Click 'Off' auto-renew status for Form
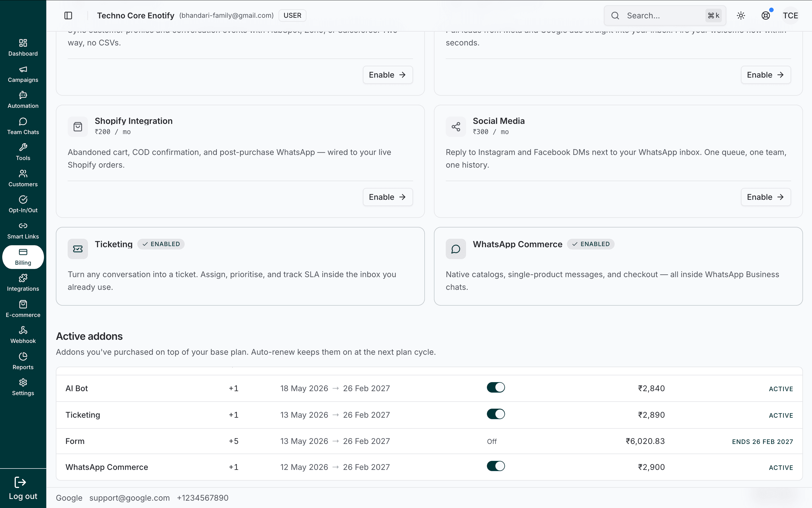This screenshot has height=508, width=812. [x=491, y=441]
